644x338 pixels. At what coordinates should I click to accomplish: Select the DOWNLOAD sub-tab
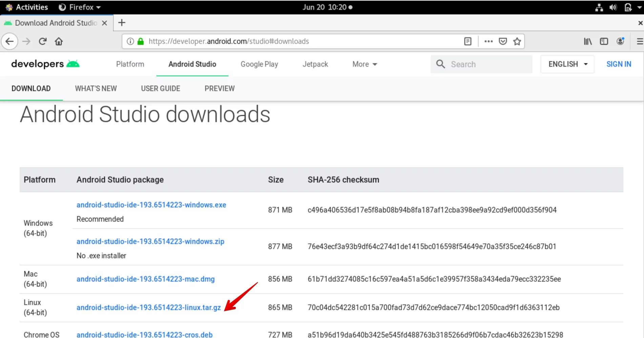click(x=31, y=88)
